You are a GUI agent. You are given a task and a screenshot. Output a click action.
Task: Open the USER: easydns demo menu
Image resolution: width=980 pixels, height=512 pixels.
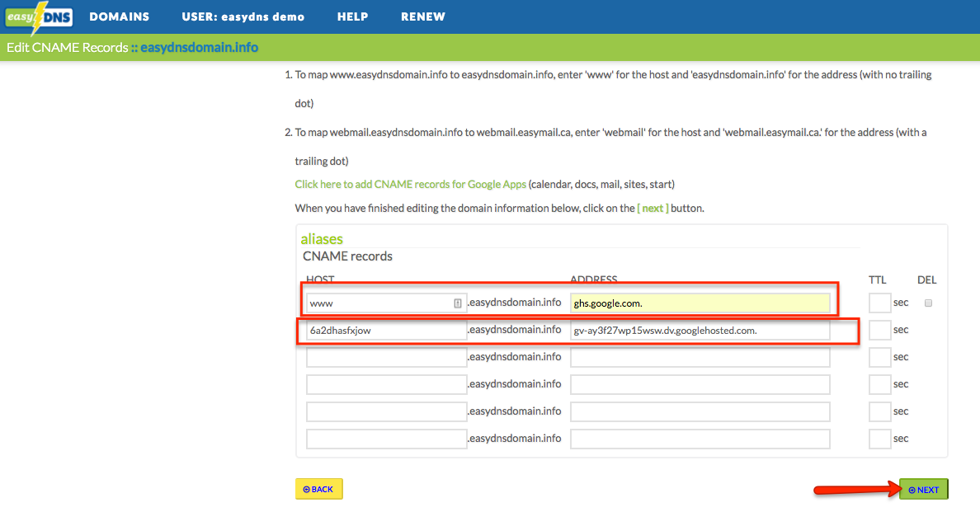(x=243, y=16)
